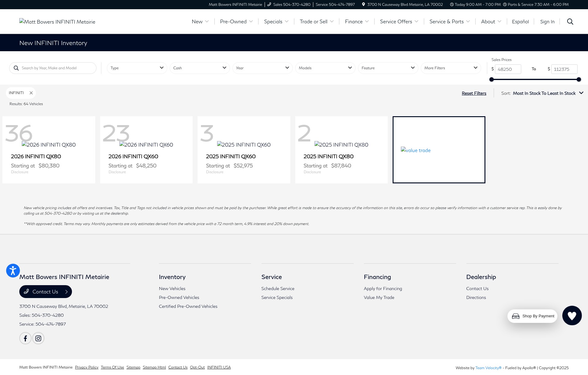Open Apply for Financing link
588x375 pixels.
pyautogui.click(x=383, y=289)
